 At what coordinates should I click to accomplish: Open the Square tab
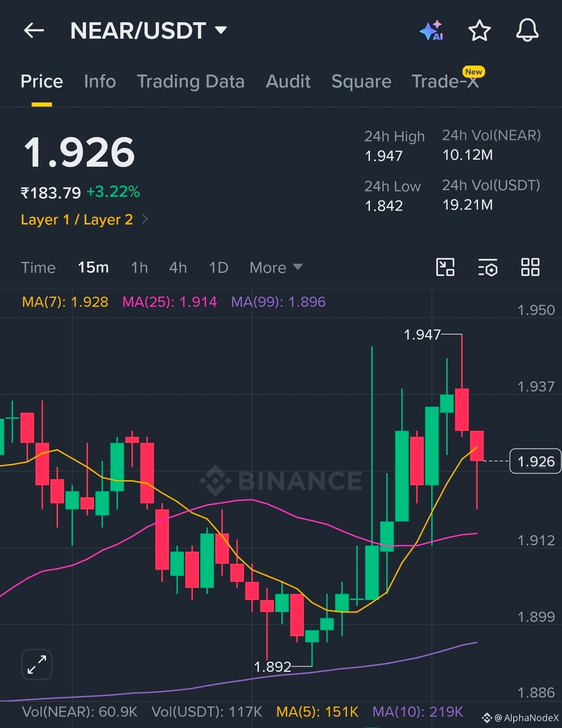point(361,82)
